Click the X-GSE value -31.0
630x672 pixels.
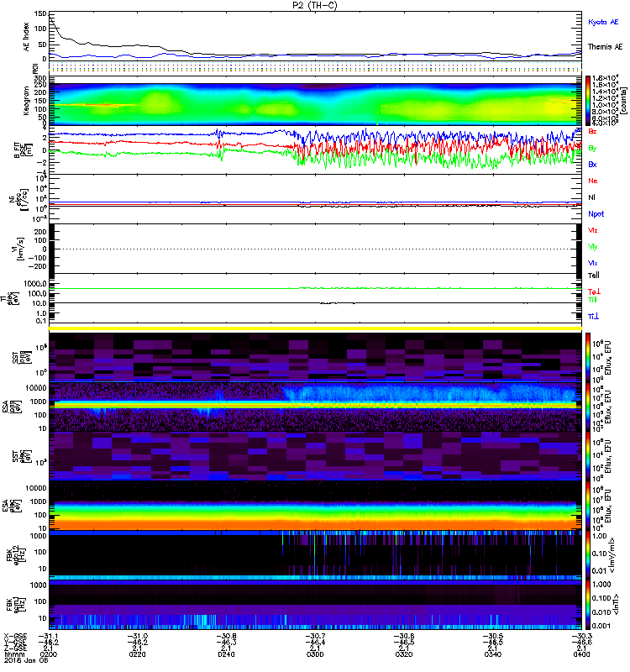tap(137, 636)
